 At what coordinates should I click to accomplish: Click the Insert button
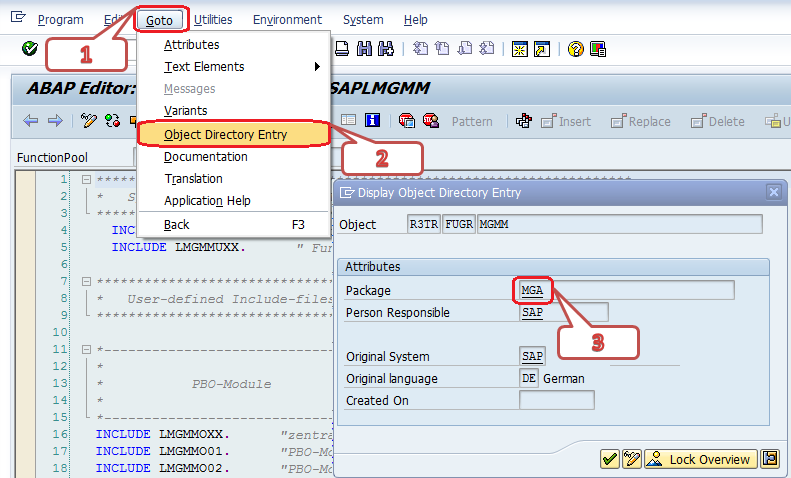coord(566,122)
